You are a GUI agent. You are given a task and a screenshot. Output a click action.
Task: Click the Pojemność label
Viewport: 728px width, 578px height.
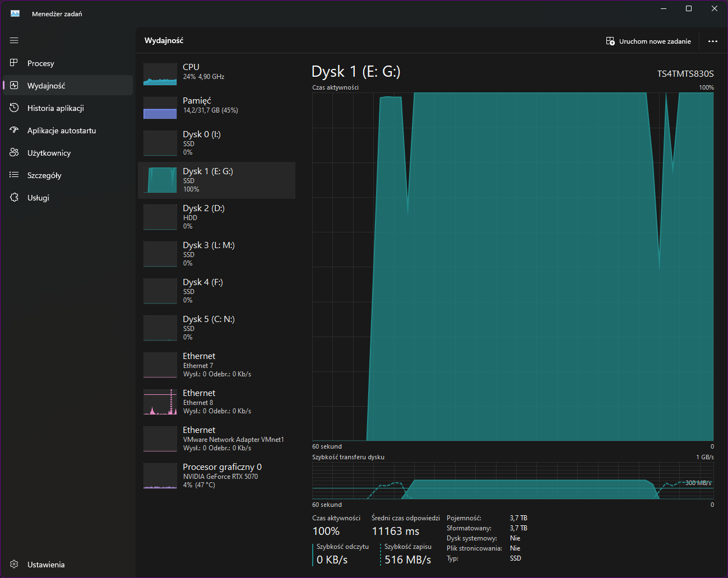pos(464,518)
